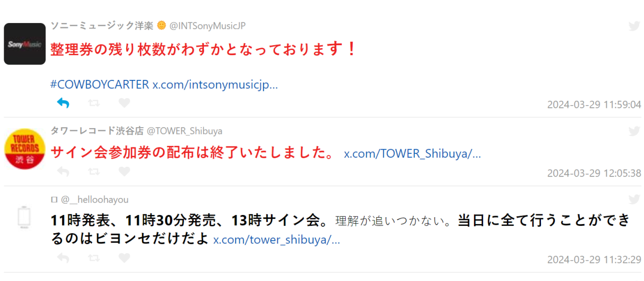Like the __helloohayou tweet
This screenshot has width=644, height=281.
click(x=124, y=258)
